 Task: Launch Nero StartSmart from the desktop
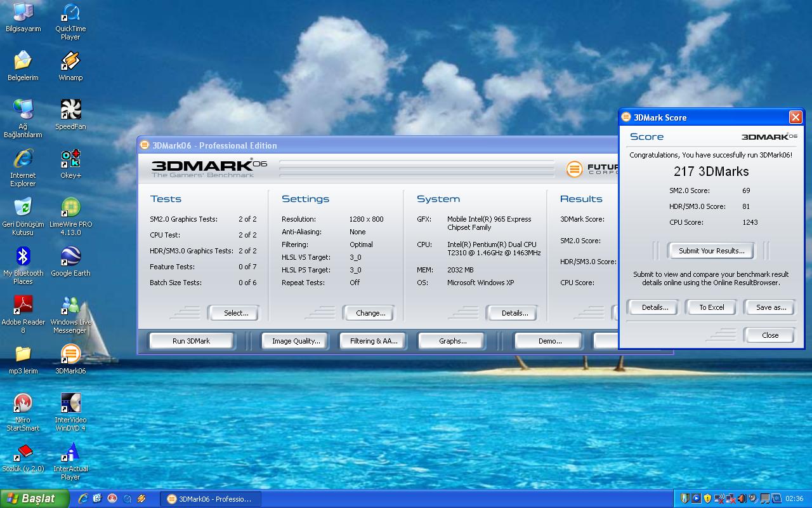(x=23, y=412)
